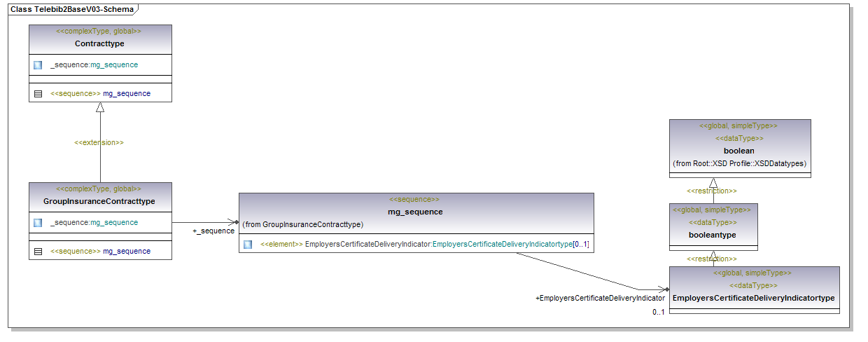Click the nested sequence icon in GroupInsuranceContracttype
Screen dimensions: 868x342
(38, 251)
